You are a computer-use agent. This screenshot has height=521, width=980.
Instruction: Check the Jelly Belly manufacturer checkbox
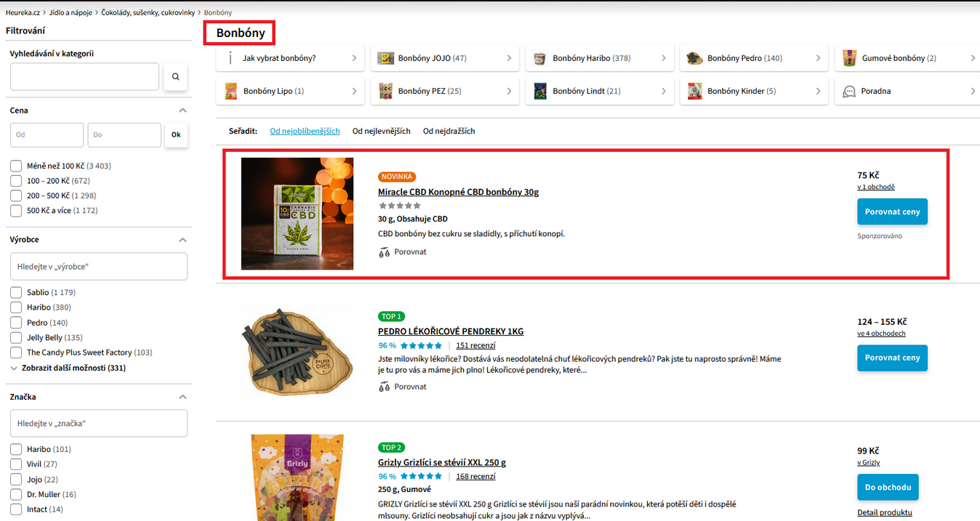point(16,337)
